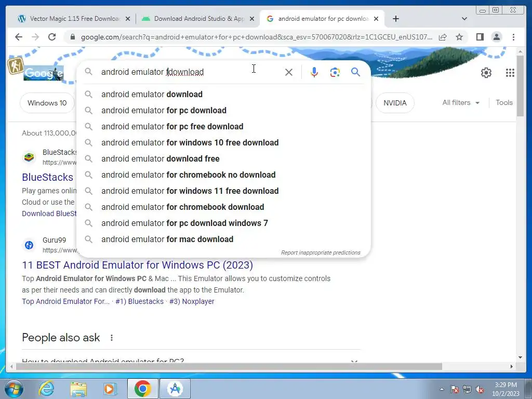Viewport: 532px width, 399px height.
Task: Click the URL address bar
Action: click(x=257, y=37)
